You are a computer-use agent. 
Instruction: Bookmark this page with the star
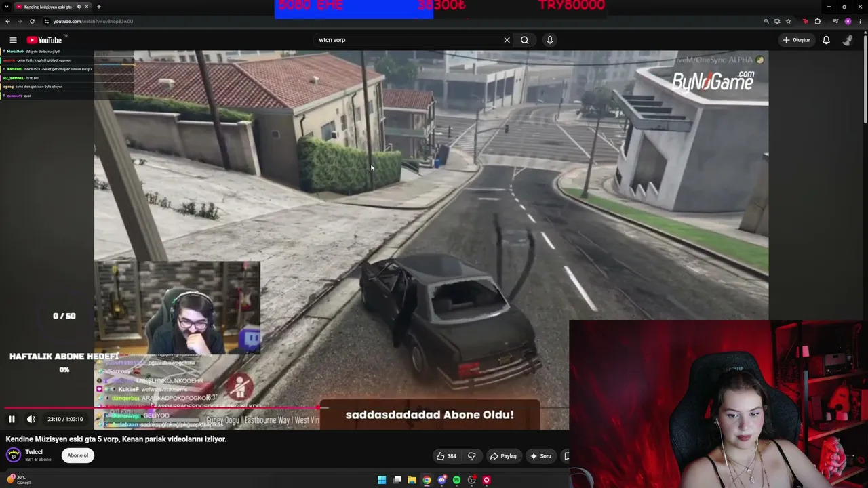tap(788, 21)
